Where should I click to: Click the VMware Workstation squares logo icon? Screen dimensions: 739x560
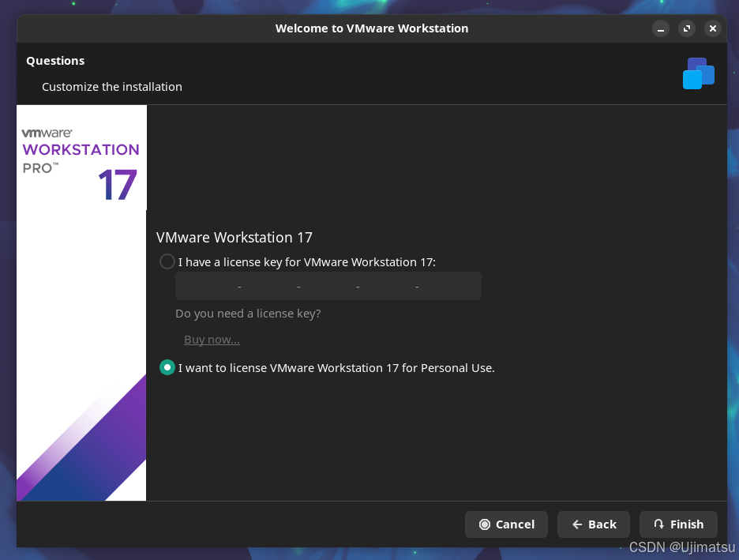pyautogui.click(x=699, y=73)
